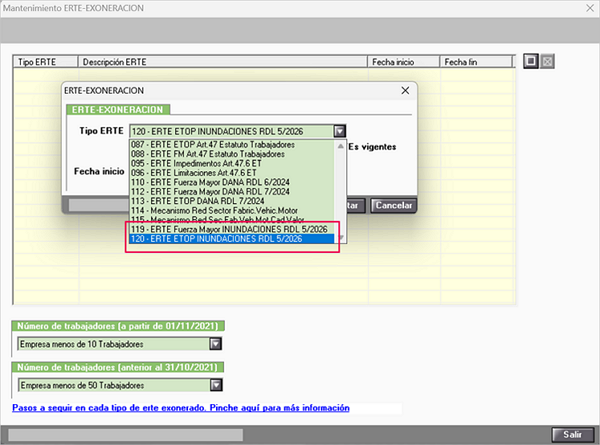
Task: Select 119 - ERTE Fuerza Mayor INUNDACIONES option
Action: [232, 229]
